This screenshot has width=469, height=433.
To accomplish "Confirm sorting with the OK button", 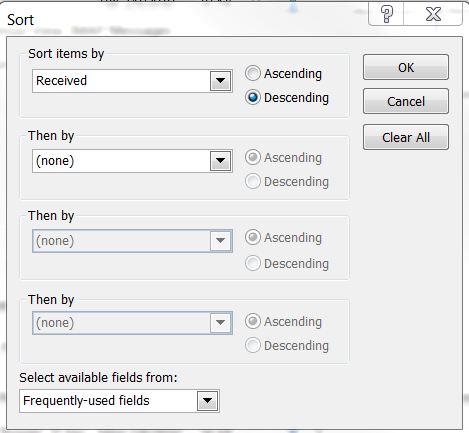I will point(406,67).
